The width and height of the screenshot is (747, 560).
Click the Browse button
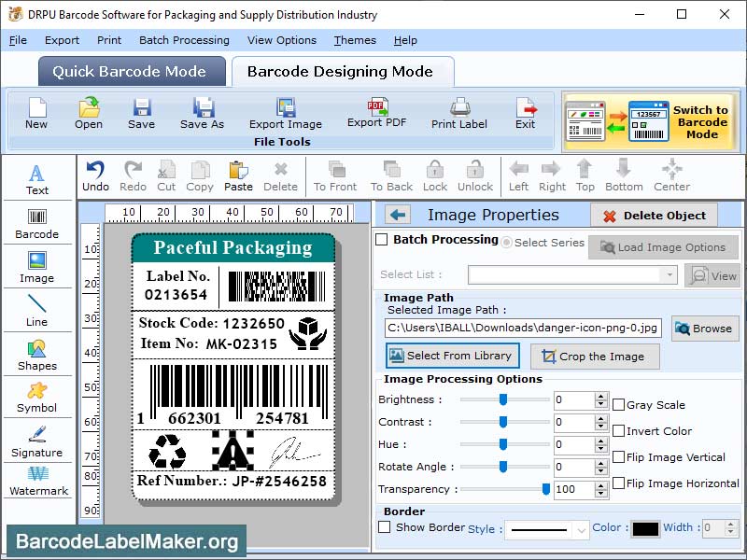[705, 329]
